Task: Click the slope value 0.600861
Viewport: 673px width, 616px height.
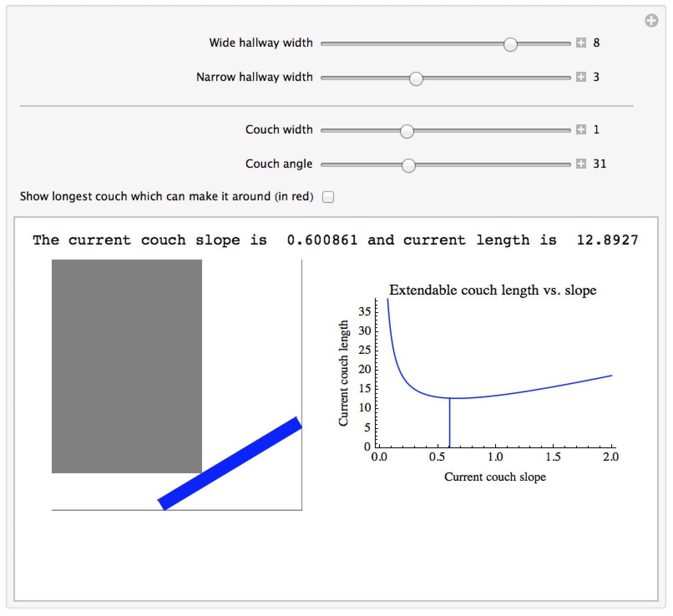Action: (x=322, y=240)
